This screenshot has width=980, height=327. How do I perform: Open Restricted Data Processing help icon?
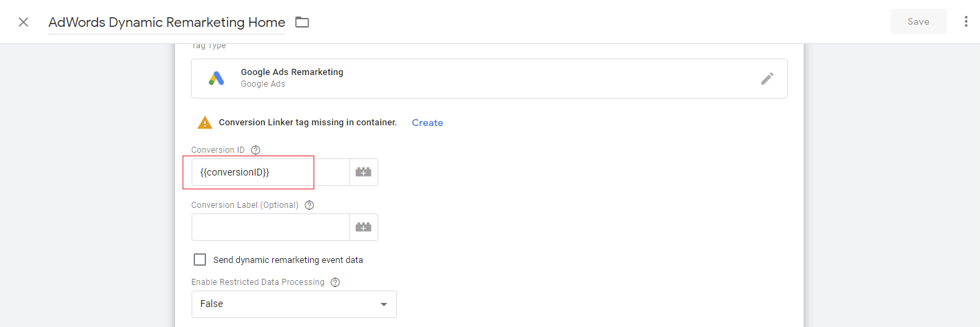coord(336,282)
